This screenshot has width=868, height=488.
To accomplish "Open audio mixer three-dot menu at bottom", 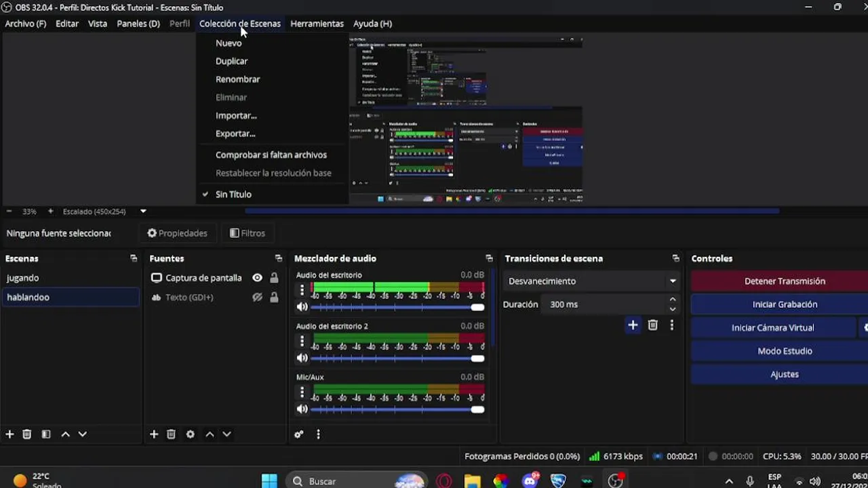I will [318, 434].
